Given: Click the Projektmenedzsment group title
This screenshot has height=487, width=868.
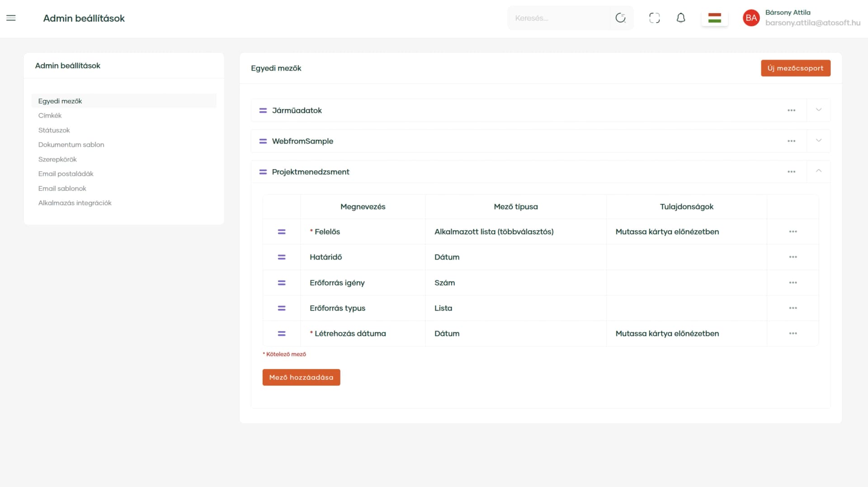Looking at the screenshot, I should (x=311, y=172).
